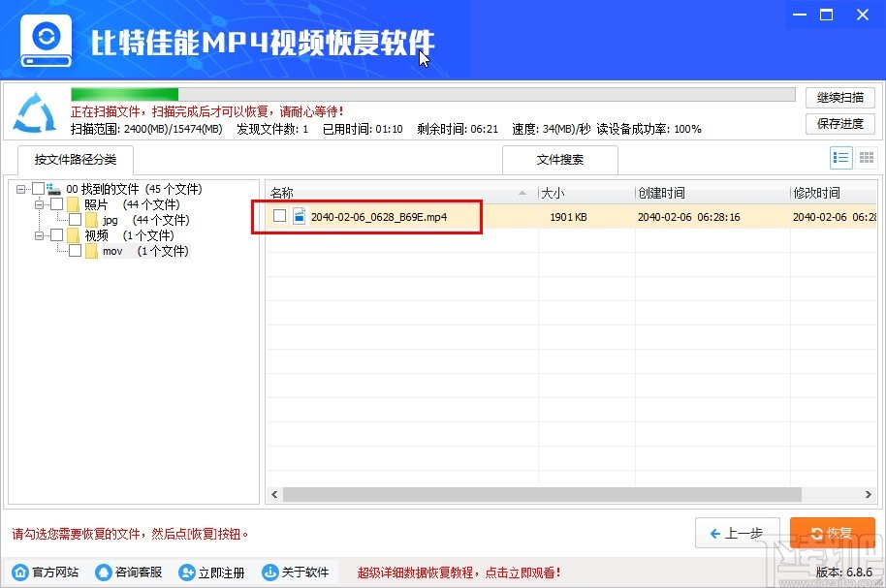
Task: Tick the 照片 folder checkbox
Action: pyautogui.click(x=56, y=204)
